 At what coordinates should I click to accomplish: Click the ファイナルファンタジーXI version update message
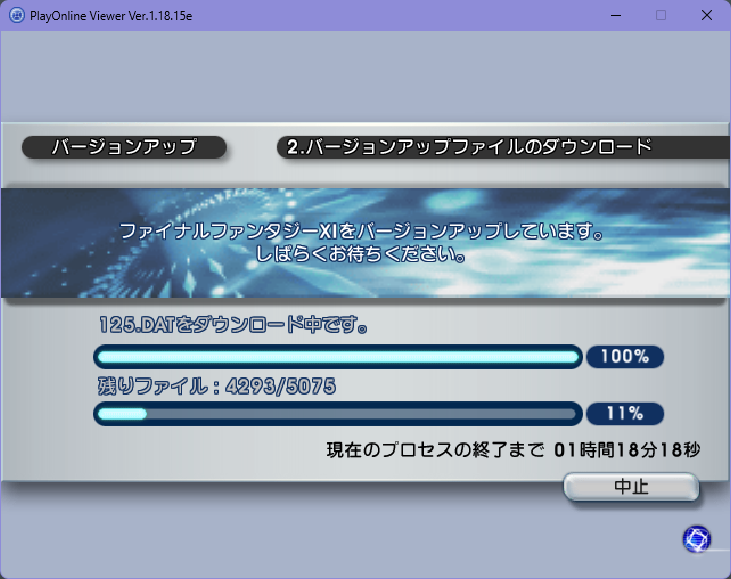361,231
